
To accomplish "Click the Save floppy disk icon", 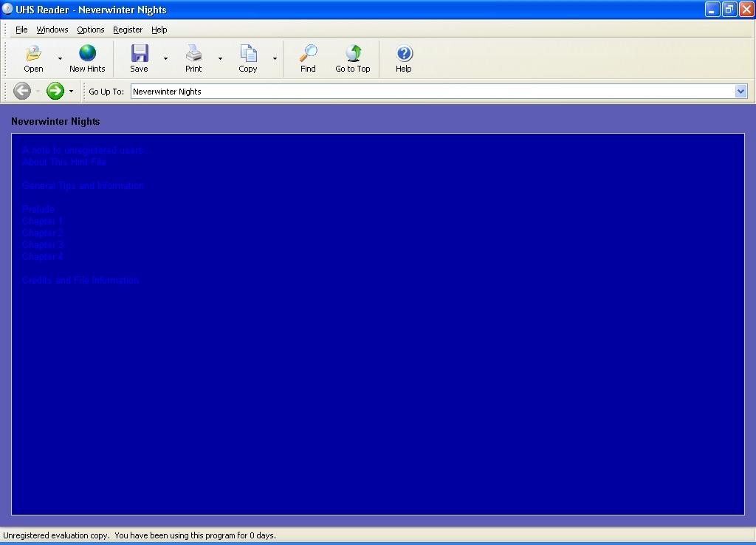I will [x=139, y=54].
